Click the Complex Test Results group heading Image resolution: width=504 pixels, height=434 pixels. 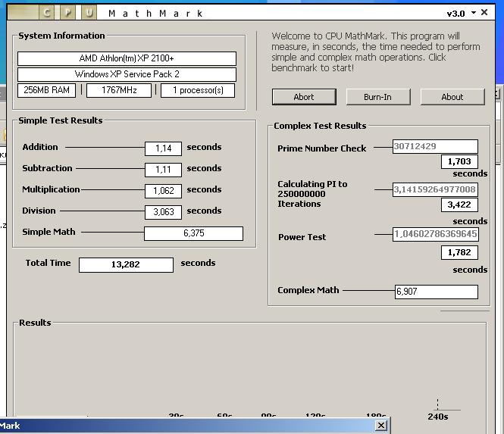coord(320,126)
